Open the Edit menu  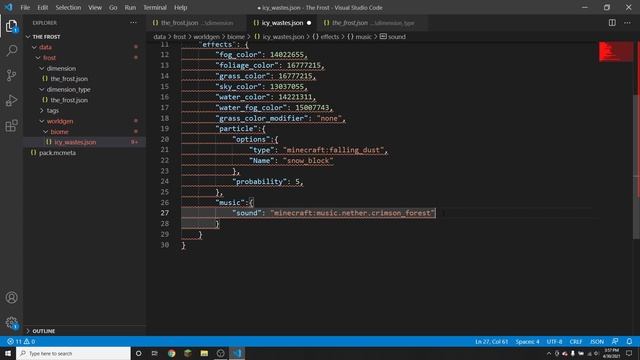[42, 7]
